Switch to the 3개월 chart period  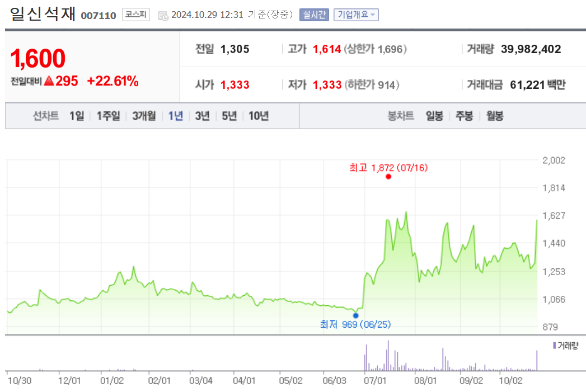[x=144, y=116]
